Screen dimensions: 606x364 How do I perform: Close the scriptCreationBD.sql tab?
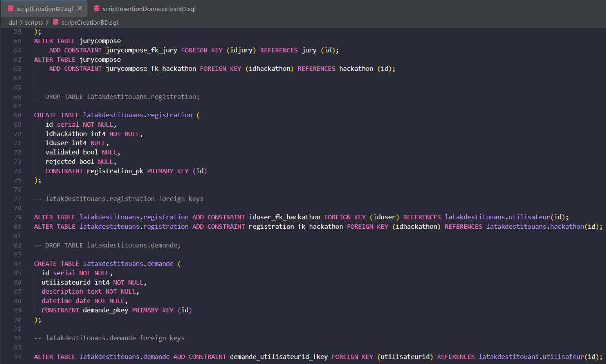click(x=80, y=8)
